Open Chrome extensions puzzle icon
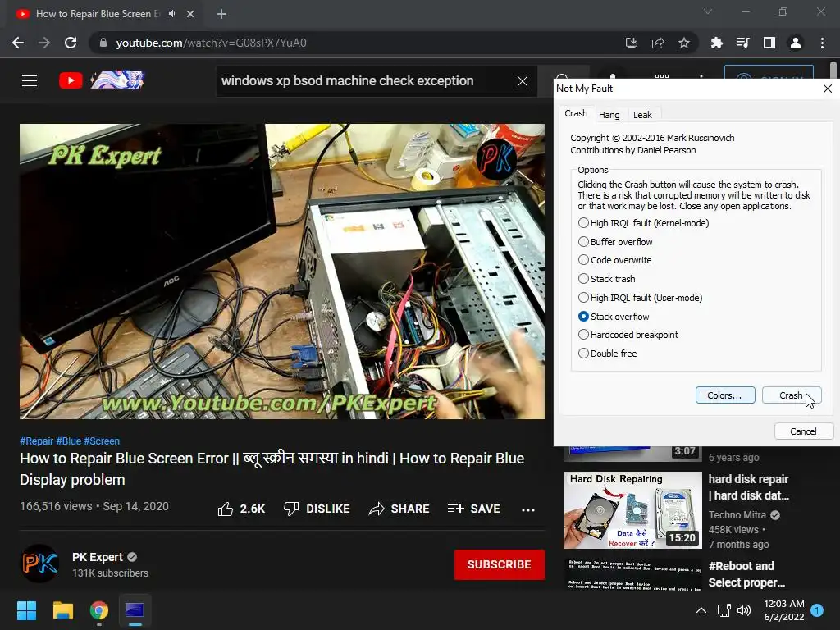 tap(717, 43)
